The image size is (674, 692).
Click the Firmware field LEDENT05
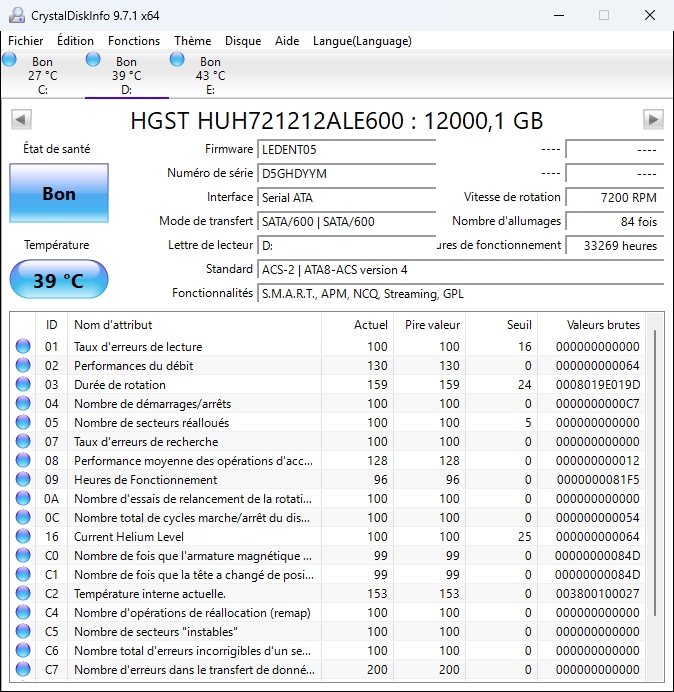click(346, 150)
